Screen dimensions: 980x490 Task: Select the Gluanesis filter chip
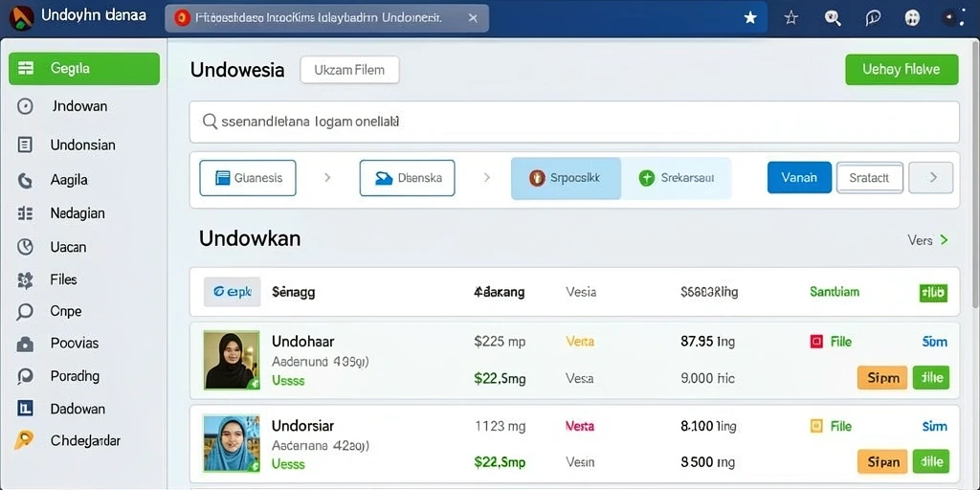pyautogui.click(x=248, y=178)
